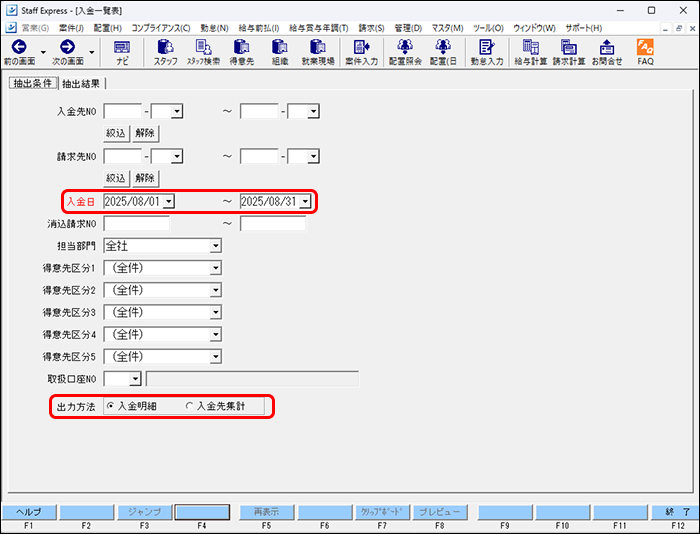Viewport: 700px width, 534px height.
Task: Open the マスタ(M) menu
Action: [x=447, y=28]
